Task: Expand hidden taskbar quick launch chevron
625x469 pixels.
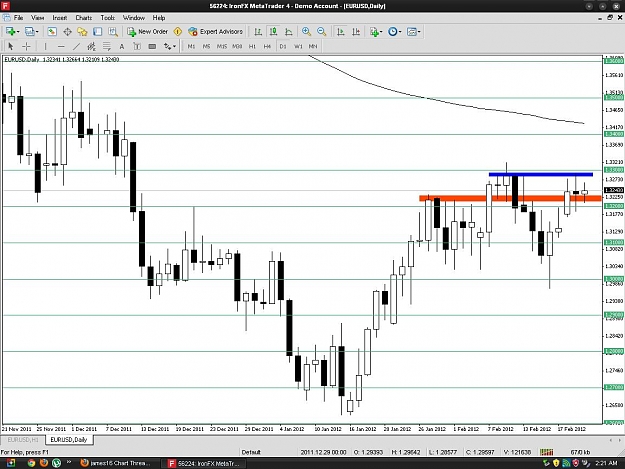Action: pos(69,462)
